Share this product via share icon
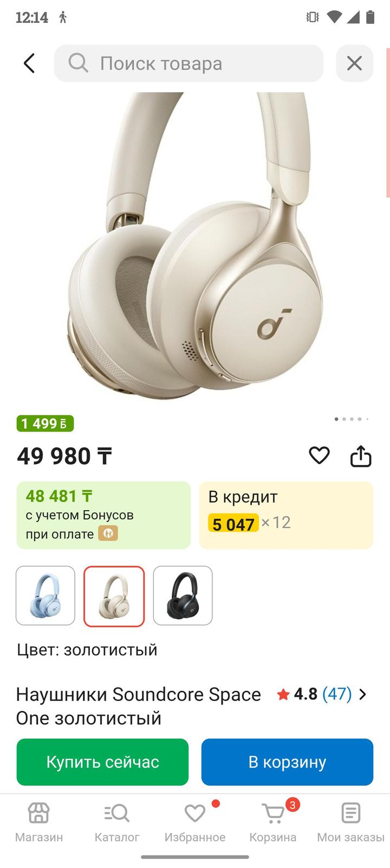The height and width of the screenshot is (868, 390). click(361, 456)
